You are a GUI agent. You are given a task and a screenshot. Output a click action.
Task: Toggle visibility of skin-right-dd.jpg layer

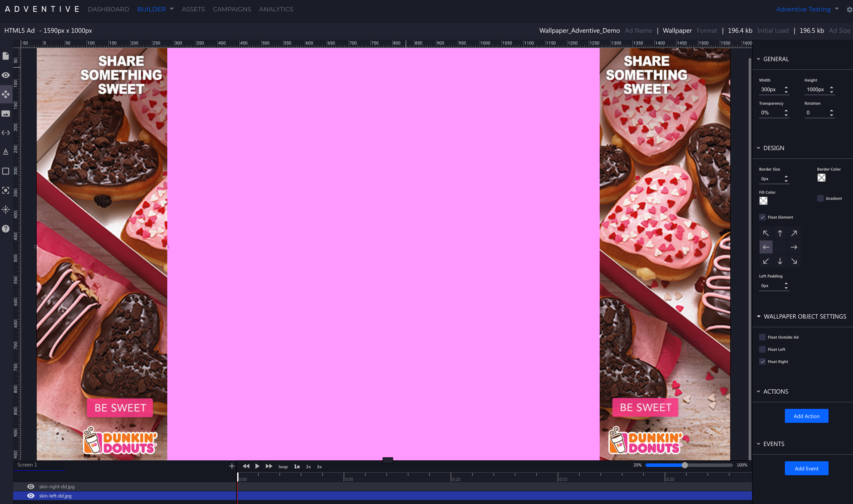[31, 487]
